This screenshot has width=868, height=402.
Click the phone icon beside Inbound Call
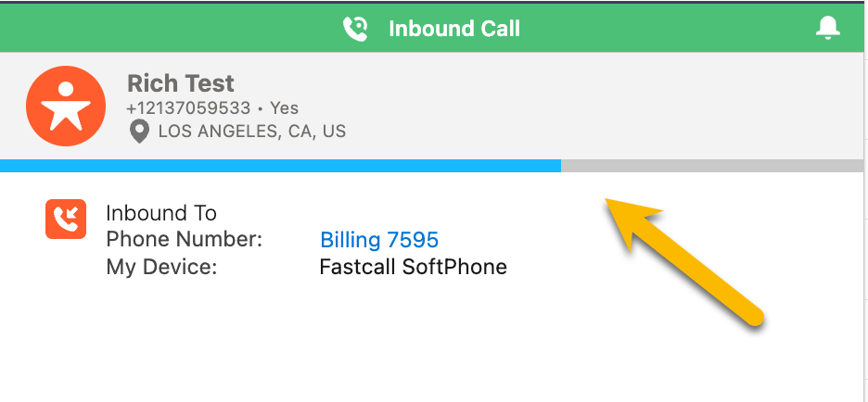(x=355, y=29)
